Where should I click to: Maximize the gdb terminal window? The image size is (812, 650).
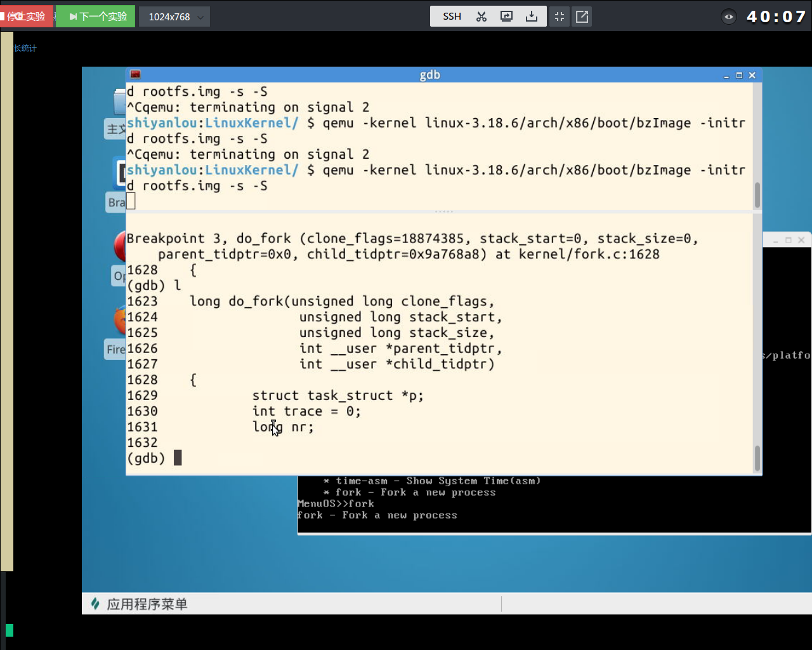click(x=739, y=75)
